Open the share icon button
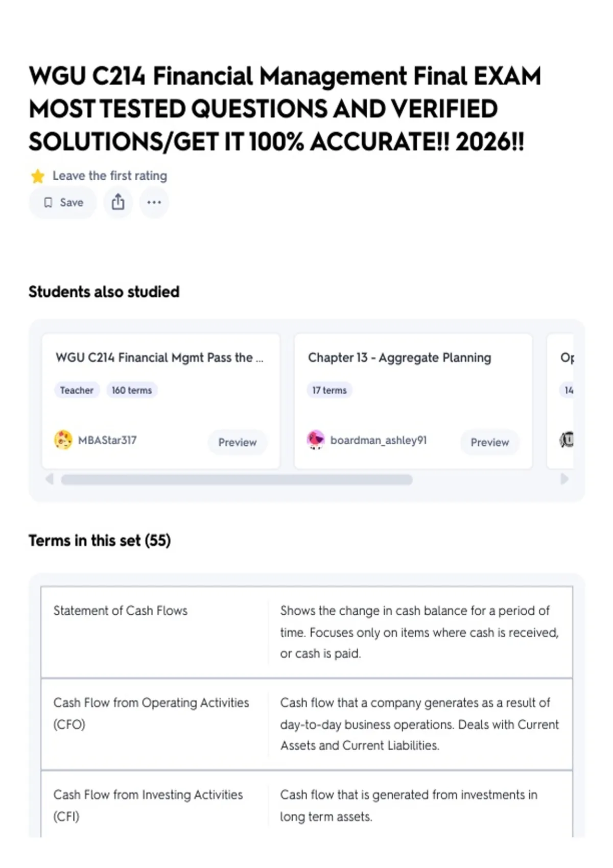This screenshot has width=613, height=868. [118, 203]
